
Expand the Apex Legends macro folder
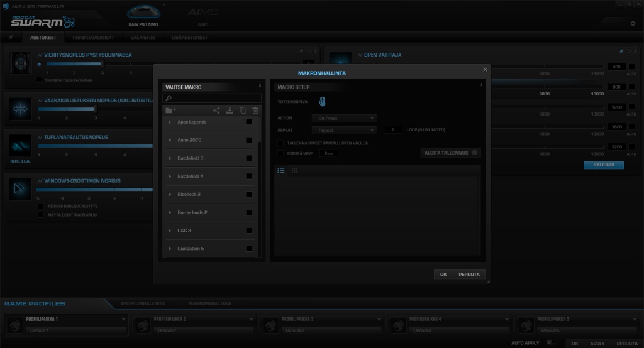[170, 122]
